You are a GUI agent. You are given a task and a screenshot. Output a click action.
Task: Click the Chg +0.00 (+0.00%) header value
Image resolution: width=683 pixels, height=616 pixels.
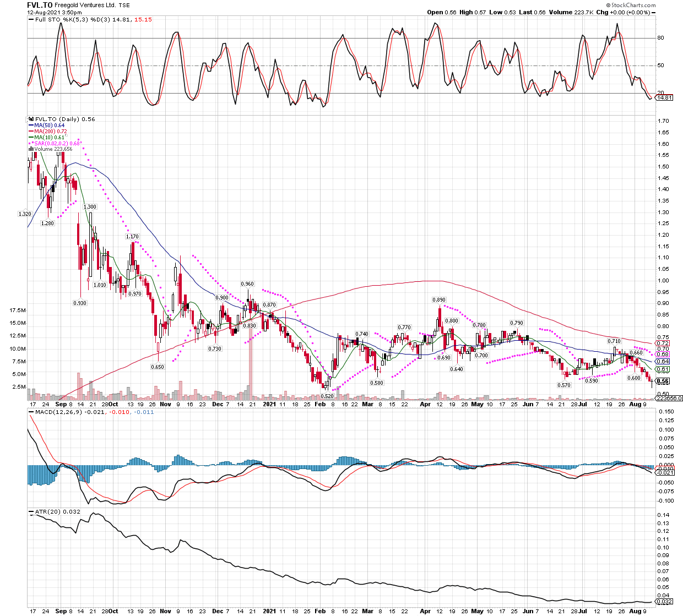tap(626, 12)
